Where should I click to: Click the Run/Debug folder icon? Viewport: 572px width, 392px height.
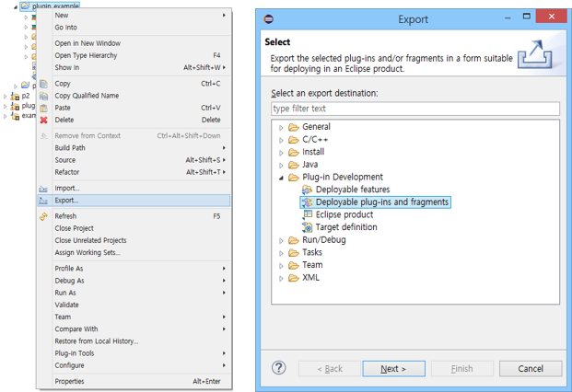pos(294,240)
